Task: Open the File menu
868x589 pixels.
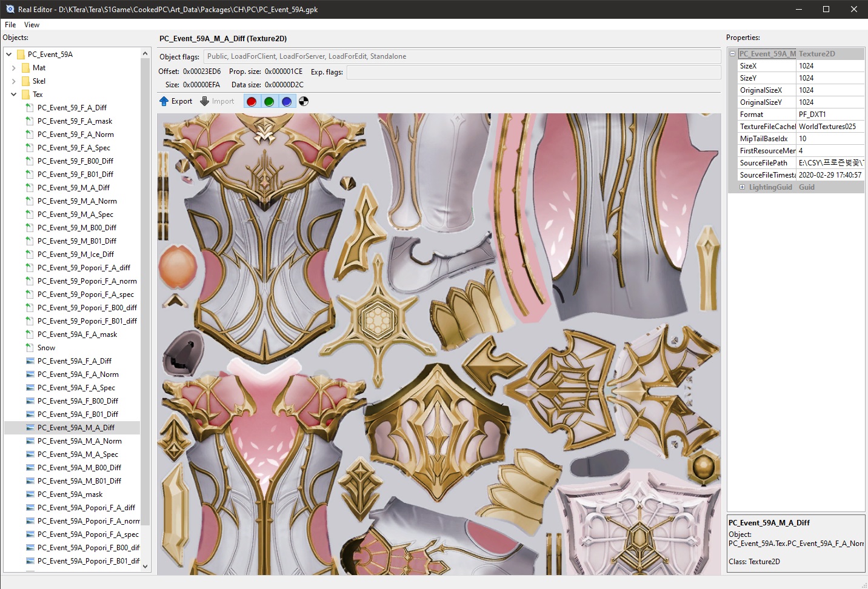Action: pyautogui.click(x=10, y=25)
